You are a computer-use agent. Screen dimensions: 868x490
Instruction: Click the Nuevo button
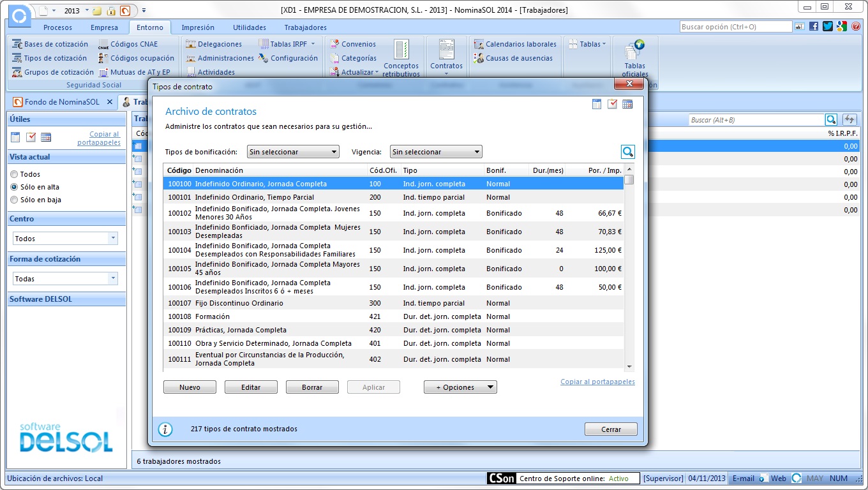tap(190, 387)
